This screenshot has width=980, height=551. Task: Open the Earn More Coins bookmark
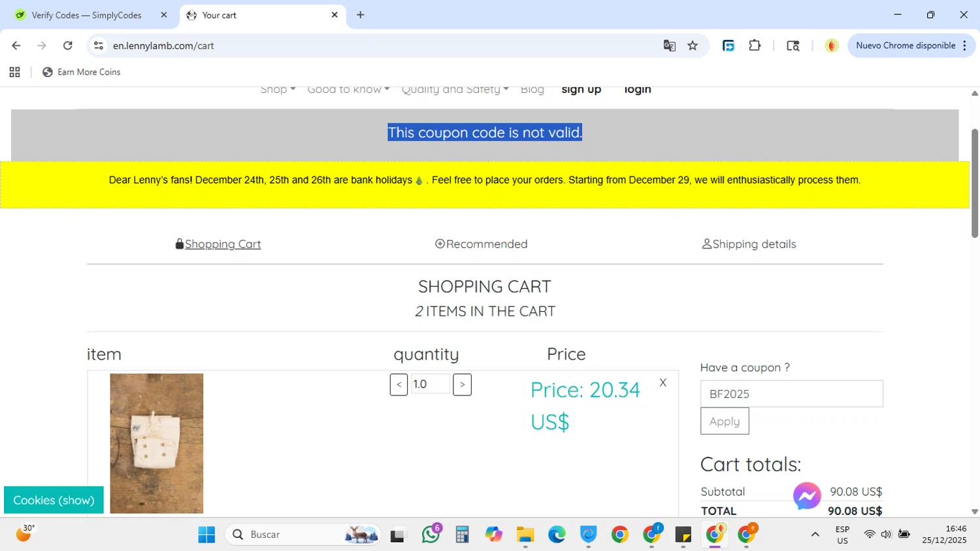tap(82, 73)
